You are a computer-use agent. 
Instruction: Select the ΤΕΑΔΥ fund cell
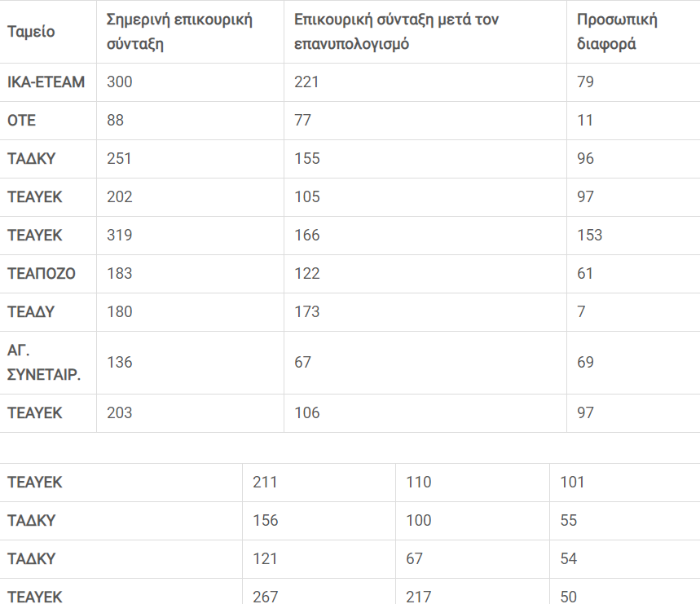pyautogui.click(x=32, y=312)
